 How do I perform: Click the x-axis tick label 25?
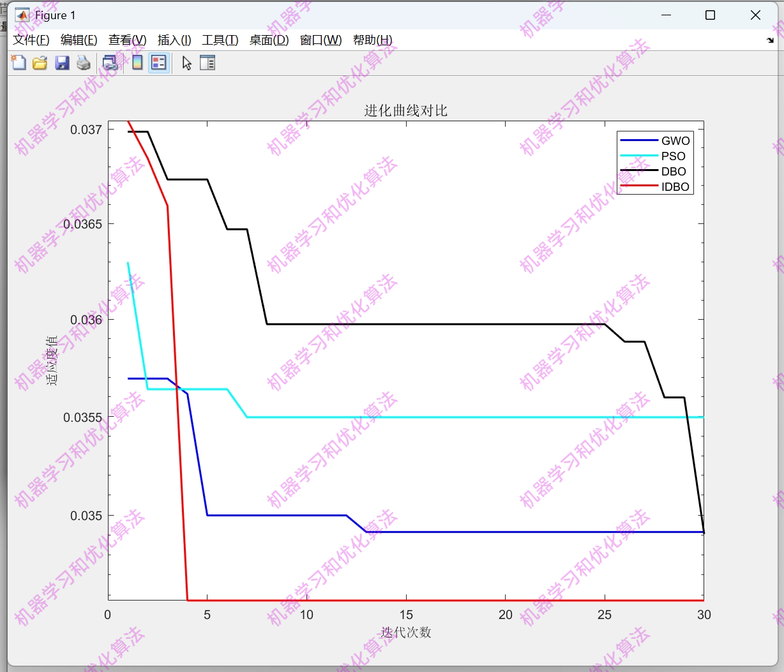coord(605,615)
